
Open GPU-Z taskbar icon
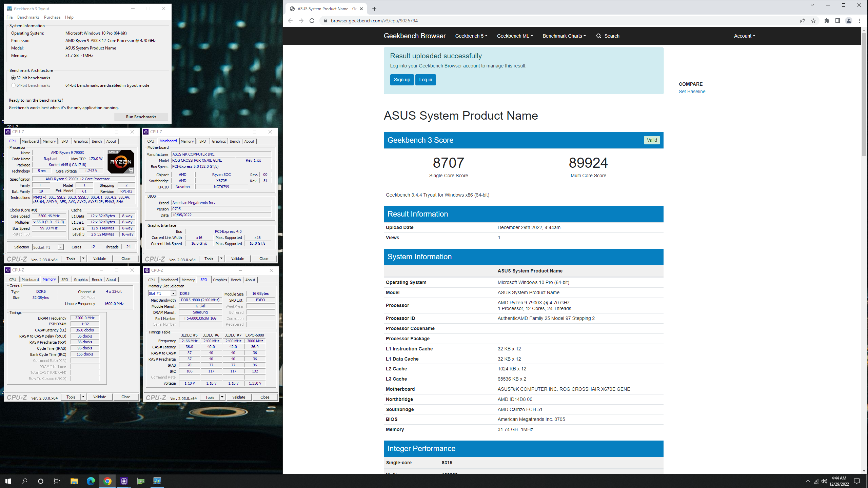141,481
